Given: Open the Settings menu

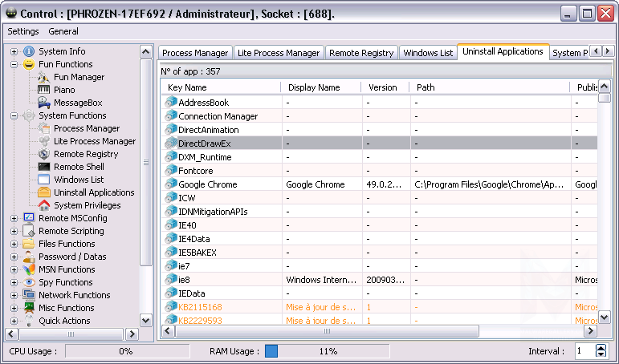Looking at the screenshot, I should (23, 31).
